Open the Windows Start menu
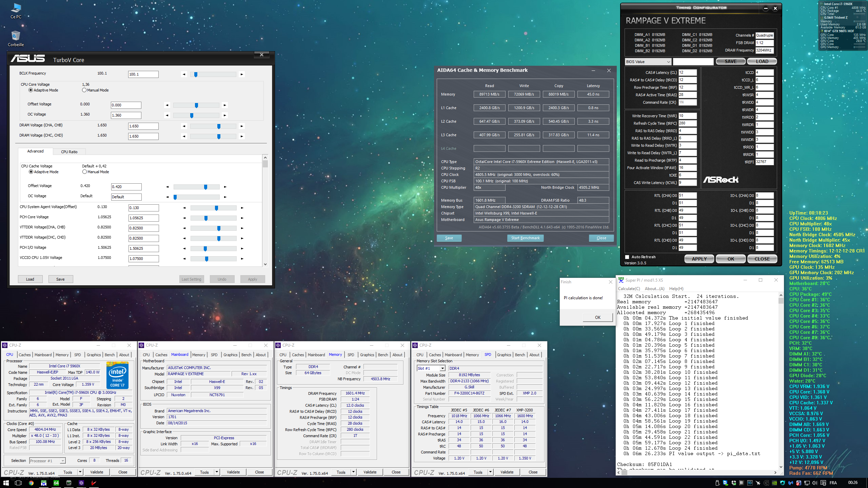Image resolution: width=868 pixels, height=488 pixels. (6, 483)
